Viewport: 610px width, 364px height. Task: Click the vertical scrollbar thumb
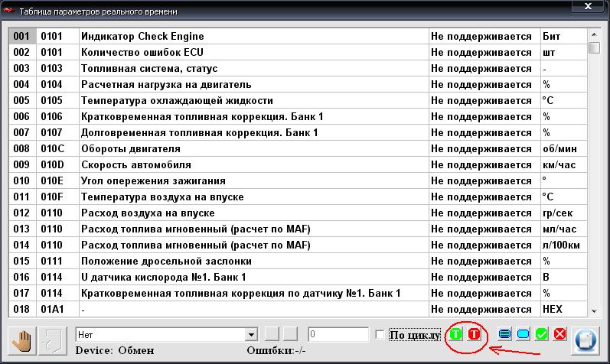tap(594, 48)
